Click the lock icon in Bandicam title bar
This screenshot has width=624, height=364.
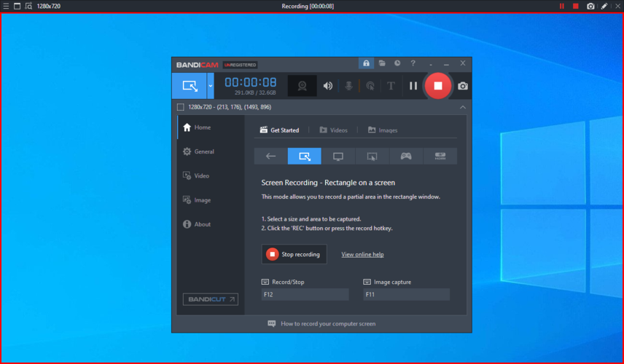click(x=366, y=63)
